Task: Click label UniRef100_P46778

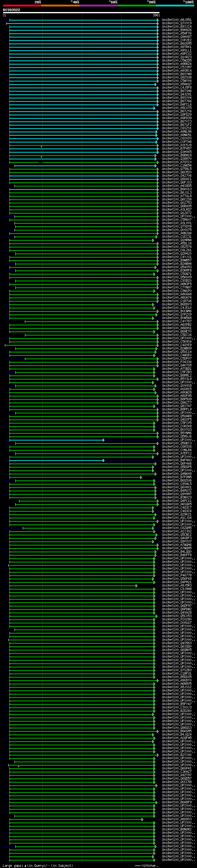Action: click(176, 575)
